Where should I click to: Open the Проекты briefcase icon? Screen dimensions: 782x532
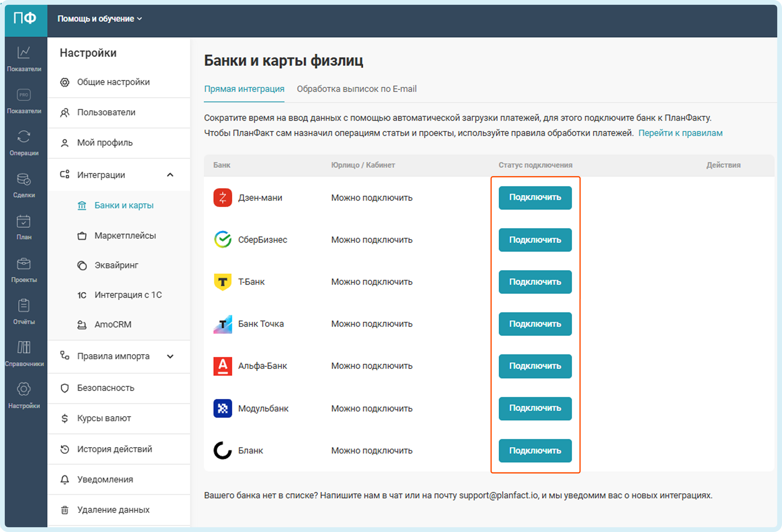coord(24,269)
